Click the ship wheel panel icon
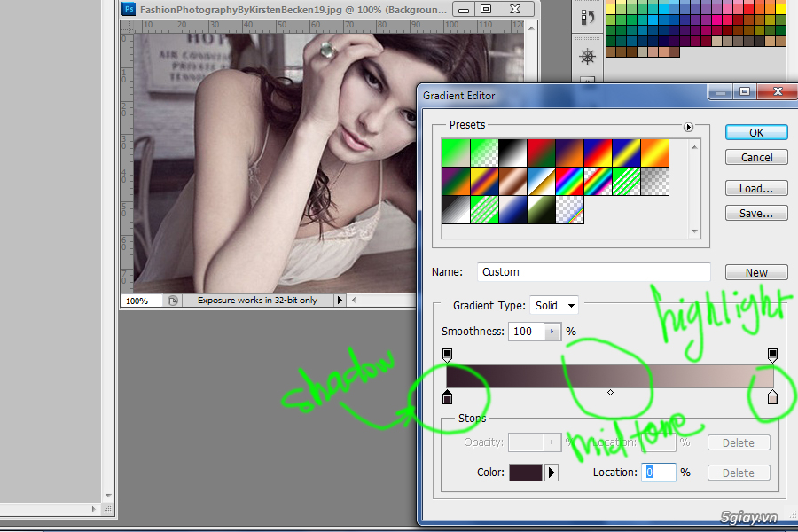This screenshot has height=532, width=798. click(x=587, y=57)
